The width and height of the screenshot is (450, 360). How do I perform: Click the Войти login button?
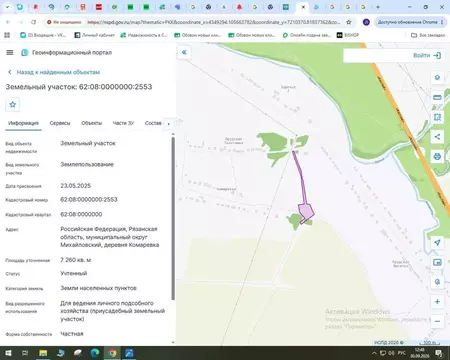[x=427, y=55]
